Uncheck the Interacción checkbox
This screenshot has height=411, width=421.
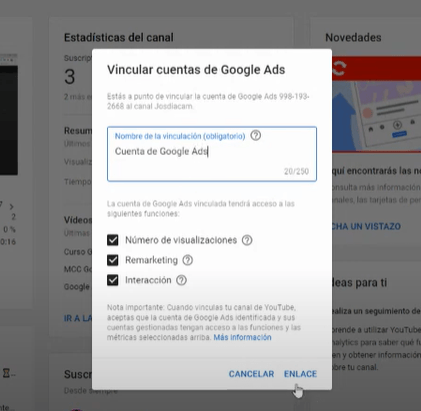tap(113, 280)
